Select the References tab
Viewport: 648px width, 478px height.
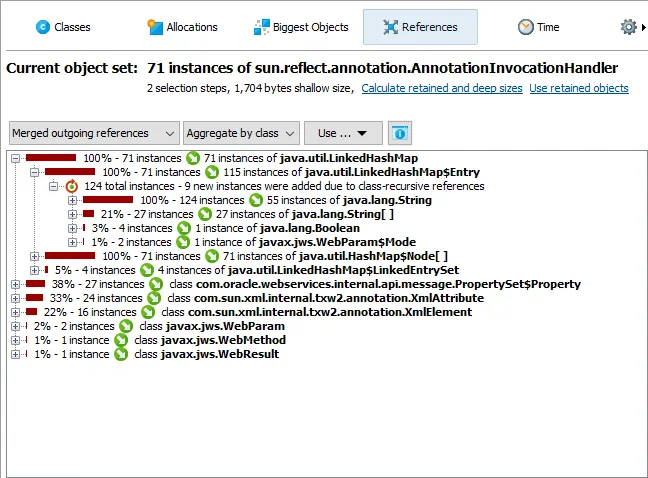pos(420,27)
